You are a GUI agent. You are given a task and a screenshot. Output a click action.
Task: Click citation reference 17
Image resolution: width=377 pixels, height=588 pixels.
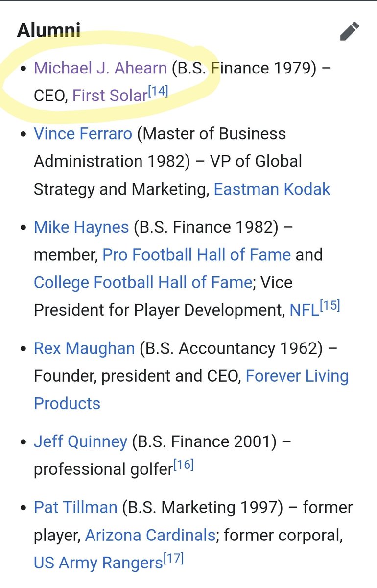173,559
